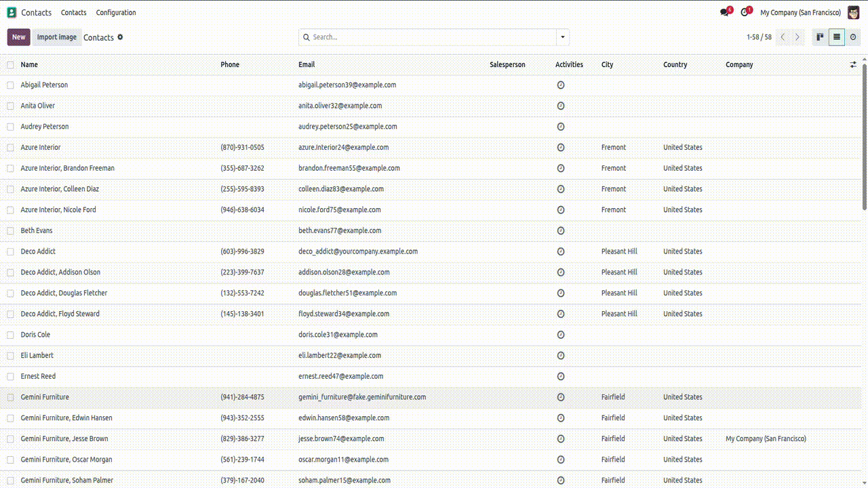Open the Contacts app home icon
Viewport: 868px width, 488px height.
12,12
